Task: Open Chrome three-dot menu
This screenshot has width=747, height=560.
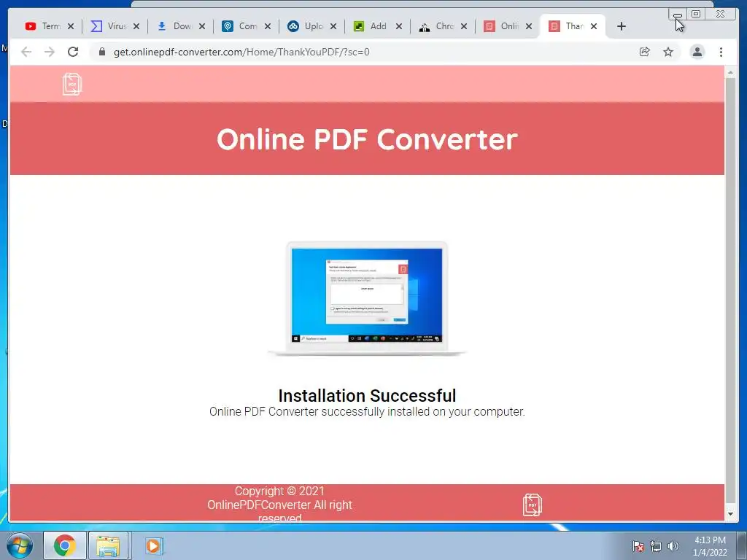Action: (x=721, y=52)
